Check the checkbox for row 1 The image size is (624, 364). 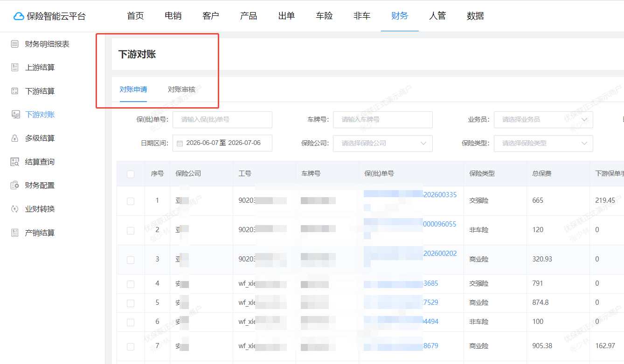(131, 201)
